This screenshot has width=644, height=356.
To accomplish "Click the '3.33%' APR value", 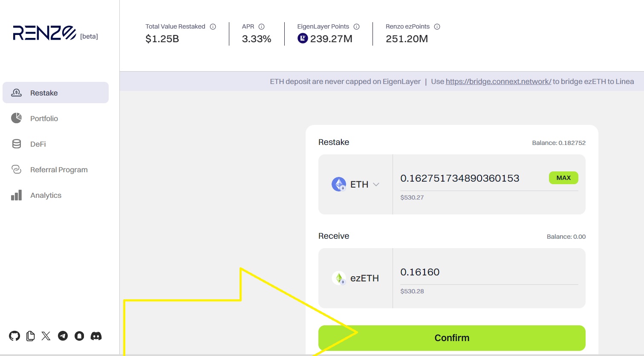I will click(x=257, y=39).
